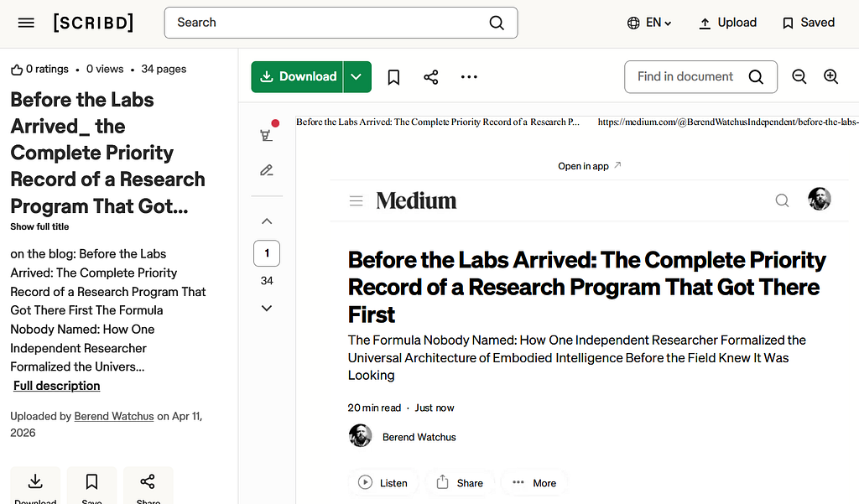Click the sidebar Share button
Screen dimensions: 859x504
coord(148,486)
